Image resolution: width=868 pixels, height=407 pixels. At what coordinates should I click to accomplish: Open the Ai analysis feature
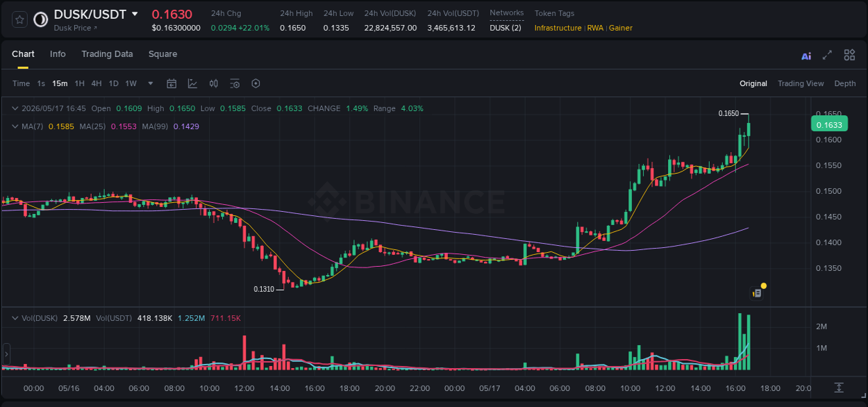coord(806,56)
